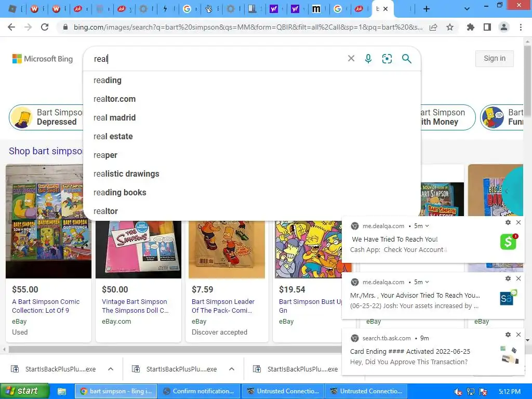The width and height of the screenshot is (532, 399).
Task: Open file explorer icon in taskbar
Action: coord(62,392)
